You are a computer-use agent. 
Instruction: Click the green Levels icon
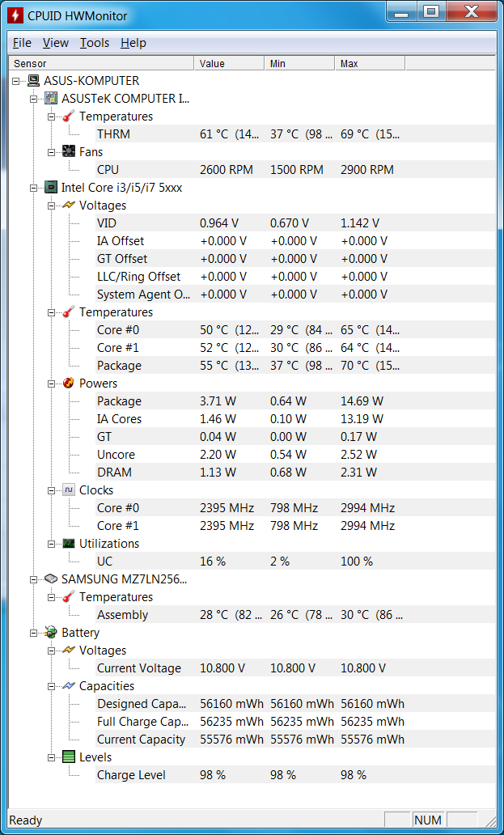(69, 757)
